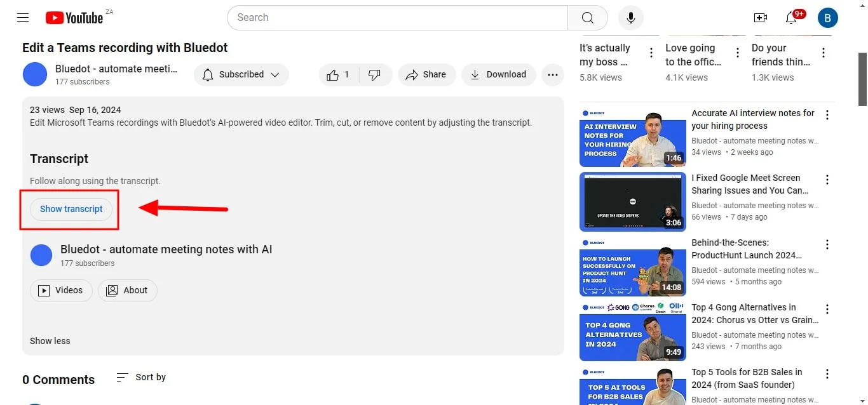
Task: Open Bluedot channel avatar near title
Action: [x=35, y=75]
